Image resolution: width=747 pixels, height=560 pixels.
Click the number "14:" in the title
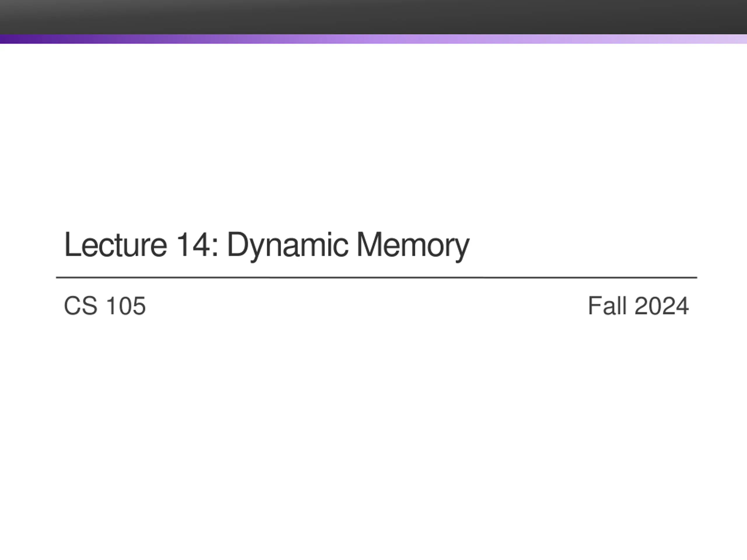pos(198,245)
